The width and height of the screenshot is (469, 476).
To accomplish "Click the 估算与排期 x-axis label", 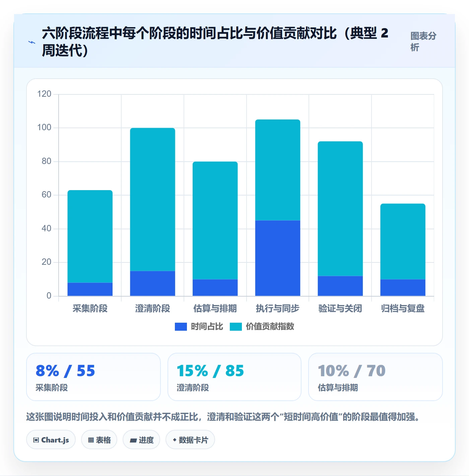I will [215, 308].
